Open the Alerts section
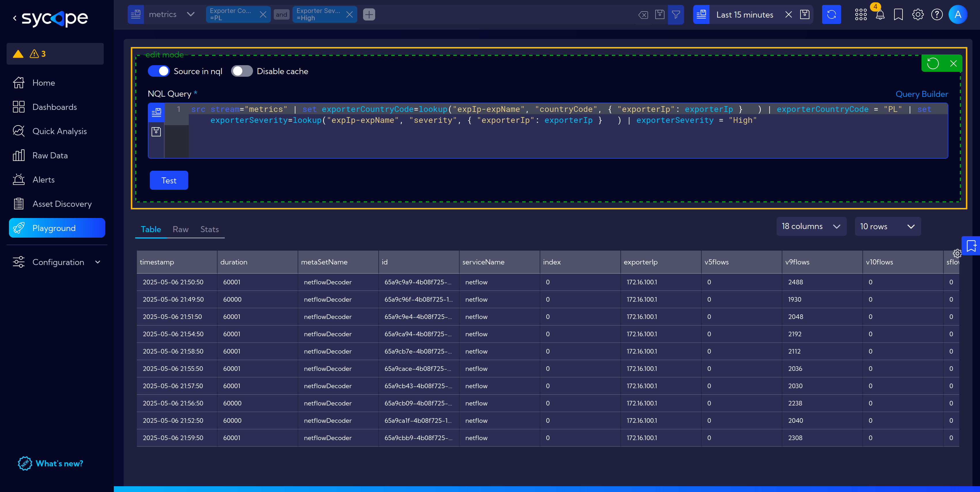Viewport: 980px width, 492px height. point(44,180)
